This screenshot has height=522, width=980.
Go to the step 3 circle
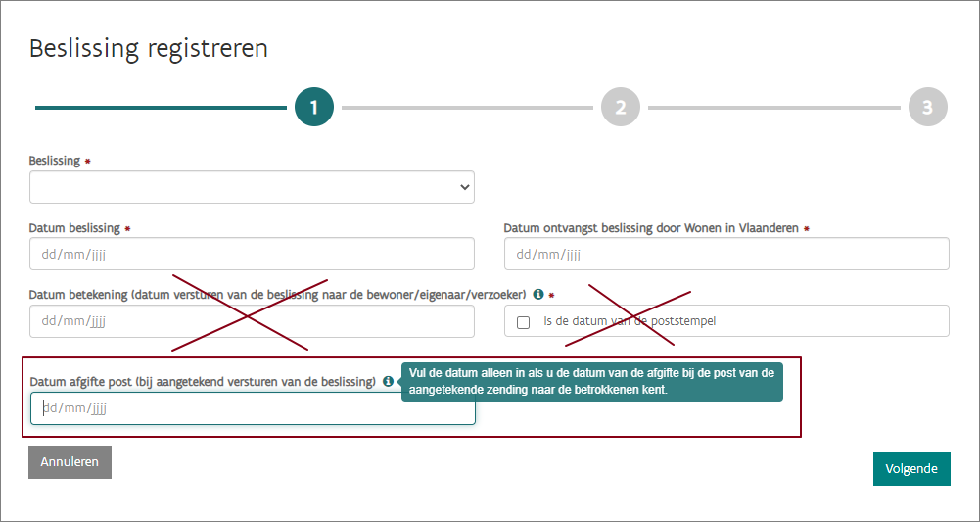click(x=927, y=107)
